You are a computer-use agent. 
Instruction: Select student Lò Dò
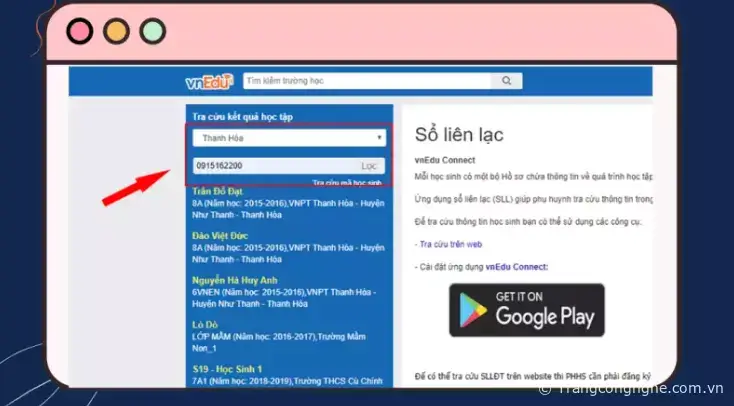[x=205, y=325]
